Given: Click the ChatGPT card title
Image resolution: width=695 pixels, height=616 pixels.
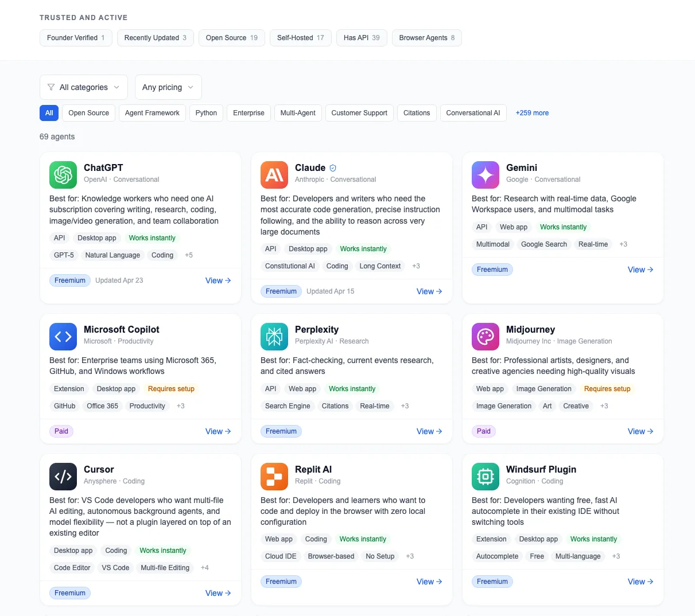Looking at the screenshot, I should [x=103, y=167].
